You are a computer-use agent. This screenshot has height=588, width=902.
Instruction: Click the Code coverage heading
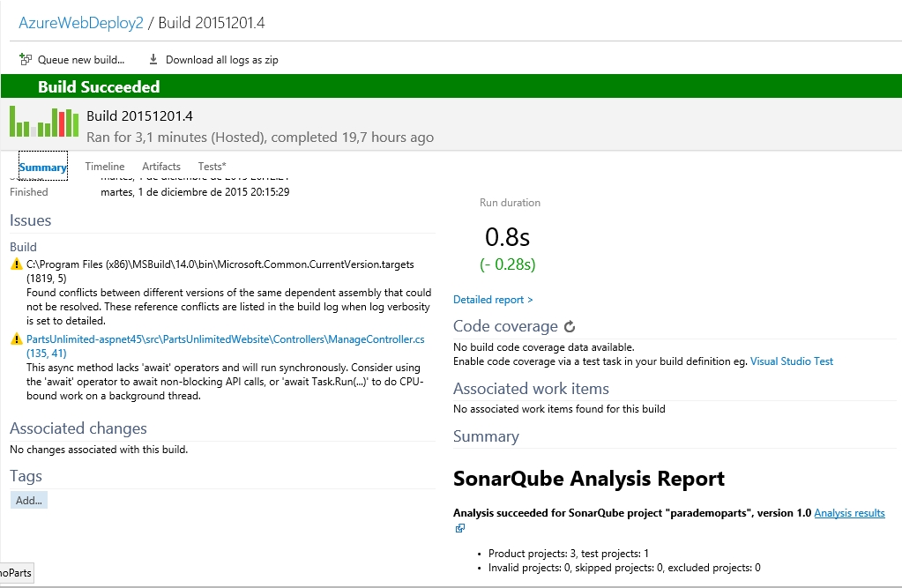point(505,326)
